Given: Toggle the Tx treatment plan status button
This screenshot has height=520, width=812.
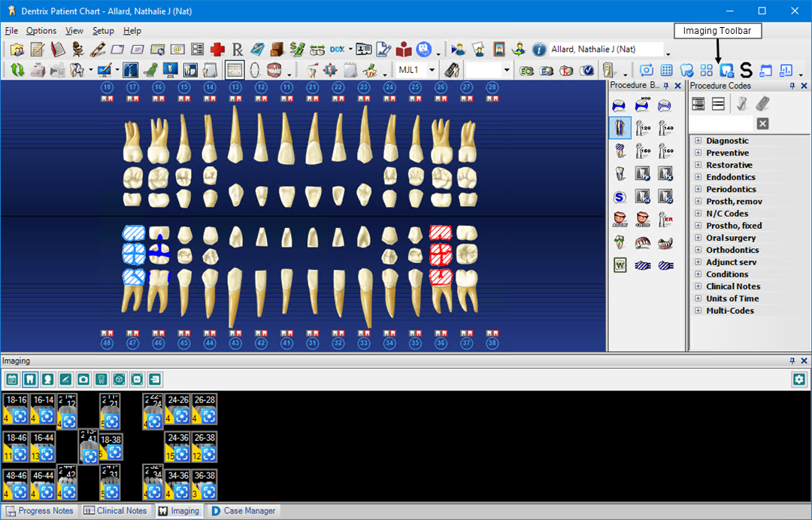Looking at the screenshot, I should [x=567, y=71].
